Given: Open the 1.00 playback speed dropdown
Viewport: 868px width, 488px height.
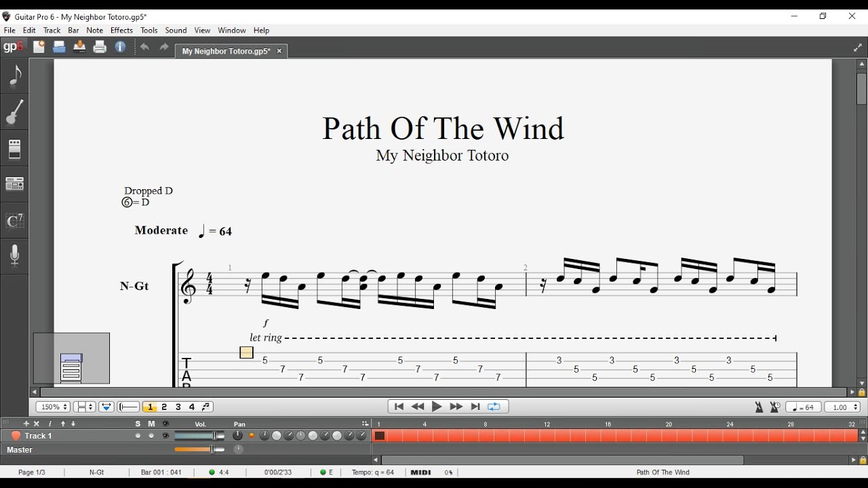Looking at the screenshot, I should tap(843, 407).
